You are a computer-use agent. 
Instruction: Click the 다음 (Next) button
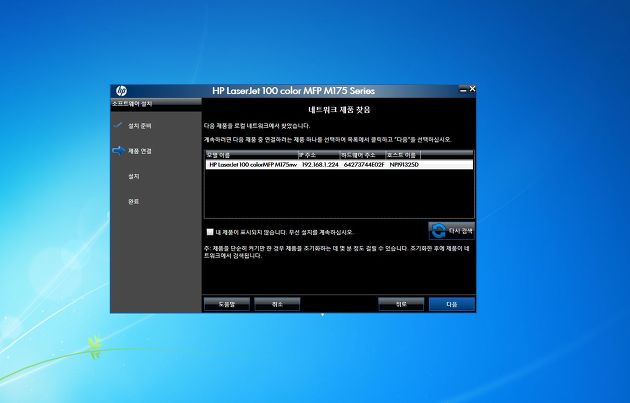point(452,304)
